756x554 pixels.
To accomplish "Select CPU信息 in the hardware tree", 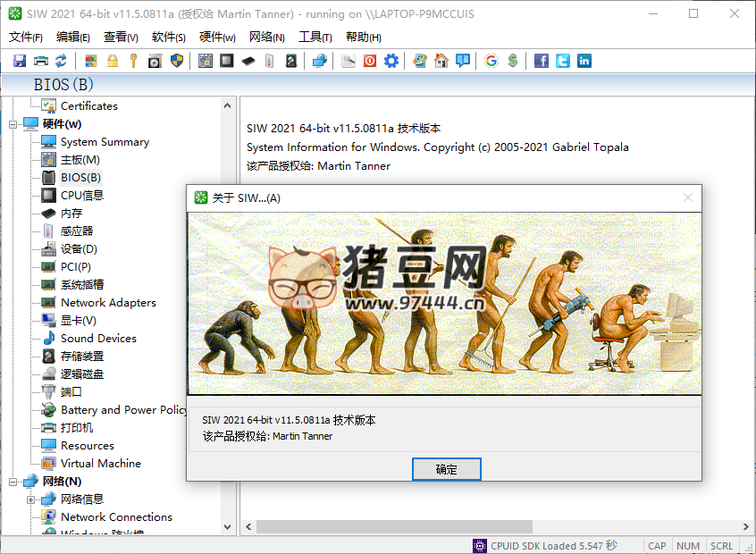I will pos(81,196).
